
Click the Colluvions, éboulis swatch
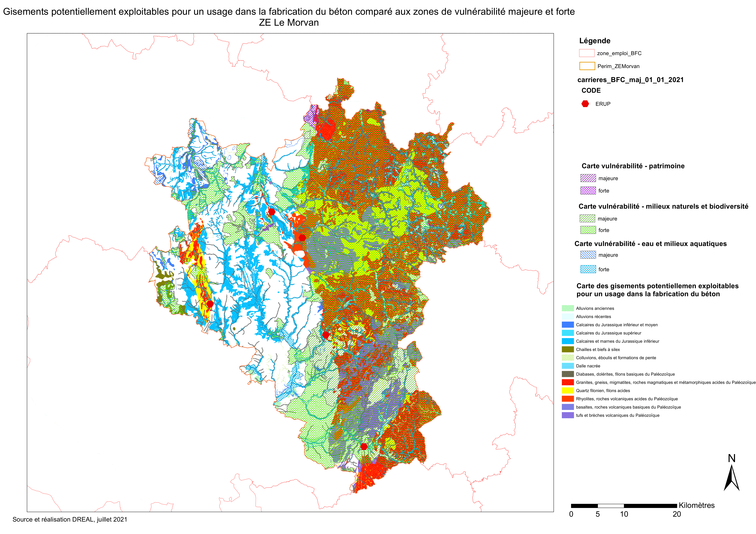pyautogui.click(x=568, y=358)
